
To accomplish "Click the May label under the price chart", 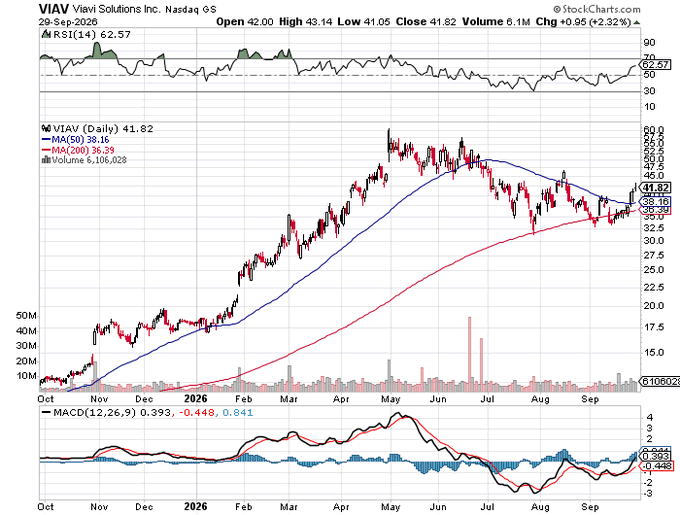I will point(391,399).
